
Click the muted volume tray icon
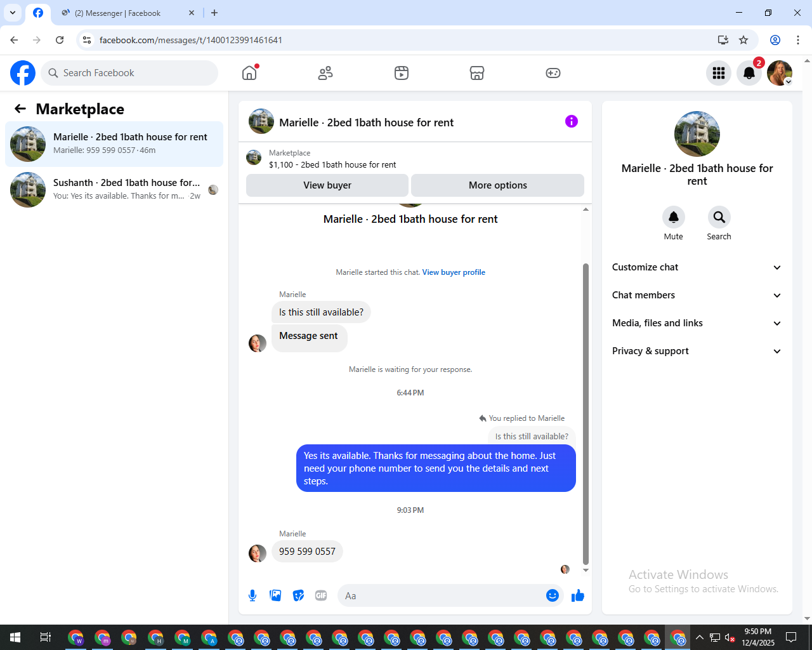(x=730, y=637)
